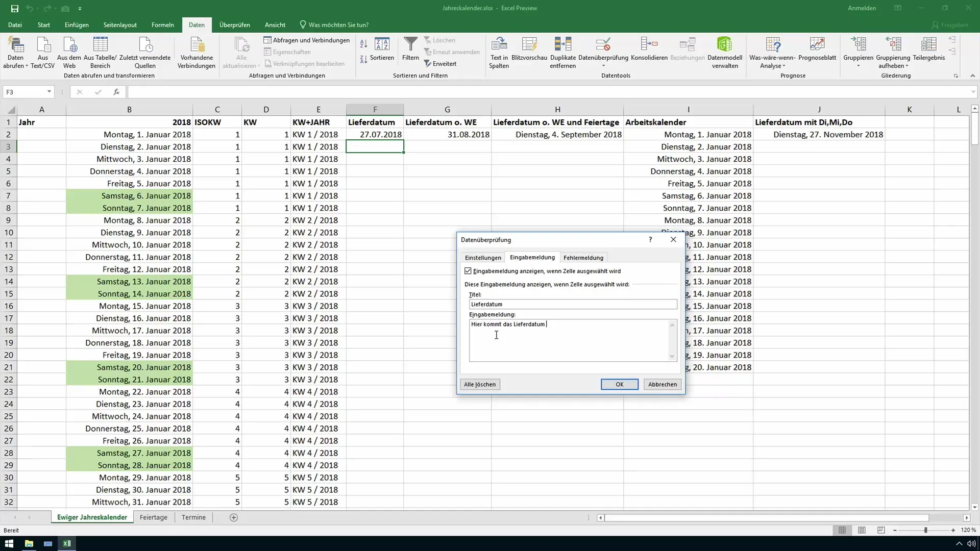
Task: Open Quick Access Toolbar customize arrow
Action: (80, 9)
